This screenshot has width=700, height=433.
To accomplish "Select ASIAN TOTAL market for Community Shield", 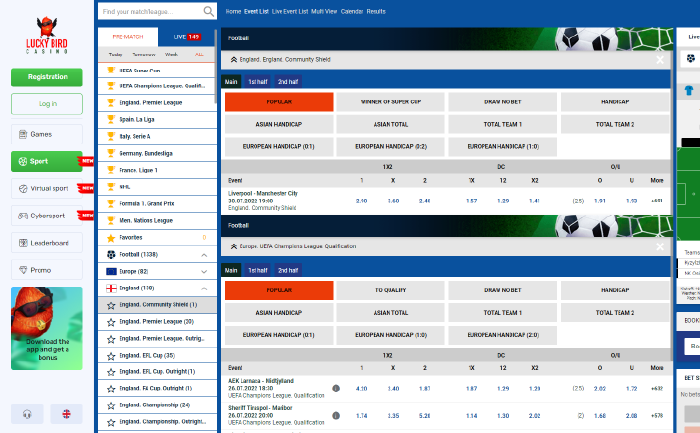I will tap(391, 124).
